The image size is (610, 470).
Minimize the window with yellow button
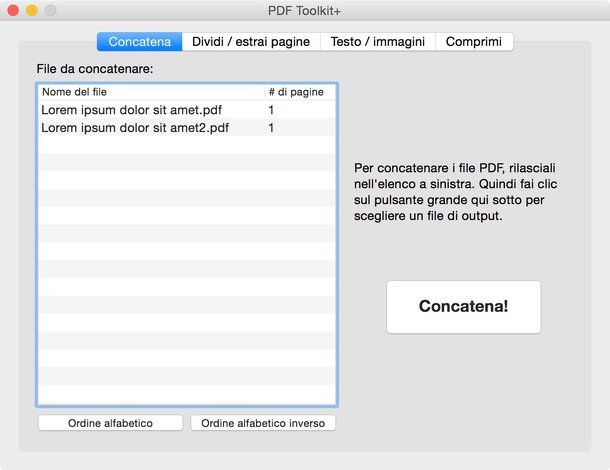[32, 10]
